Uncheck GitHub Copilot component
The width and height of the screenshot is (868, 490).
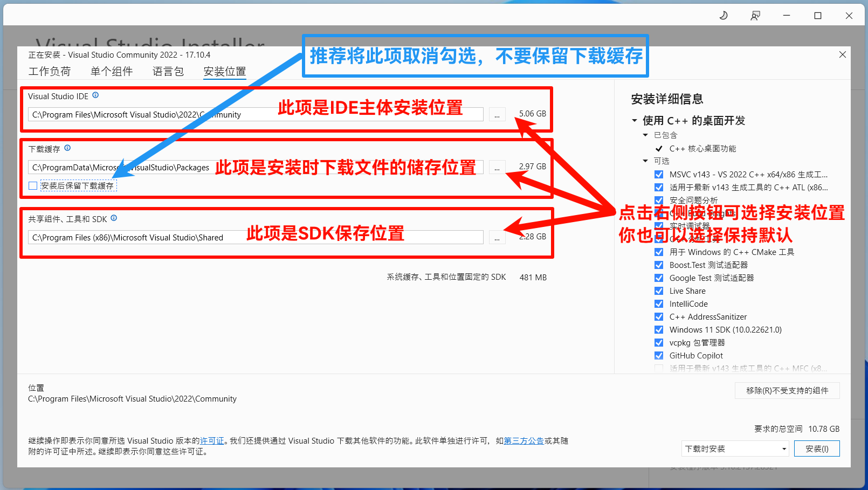coord(659,356)
